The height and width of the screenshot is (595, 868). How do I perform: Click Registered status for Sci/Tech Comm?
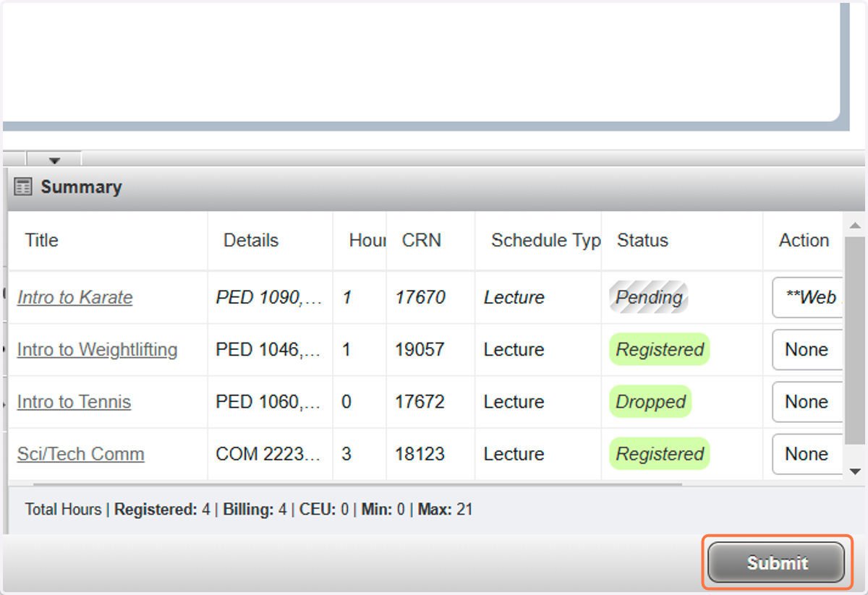point(660,454)
